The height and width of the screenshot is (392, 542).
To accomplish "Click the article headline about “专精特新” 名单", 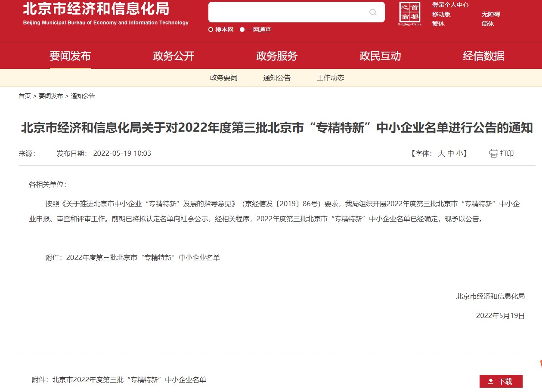I will point(277,128).
